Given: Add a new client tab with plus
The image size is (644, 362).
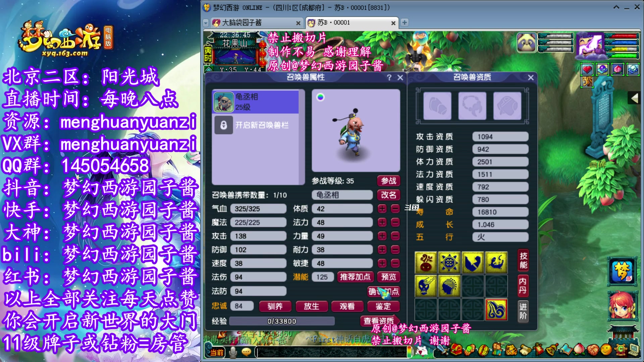Looking at the screenshot, I should 405,22.
